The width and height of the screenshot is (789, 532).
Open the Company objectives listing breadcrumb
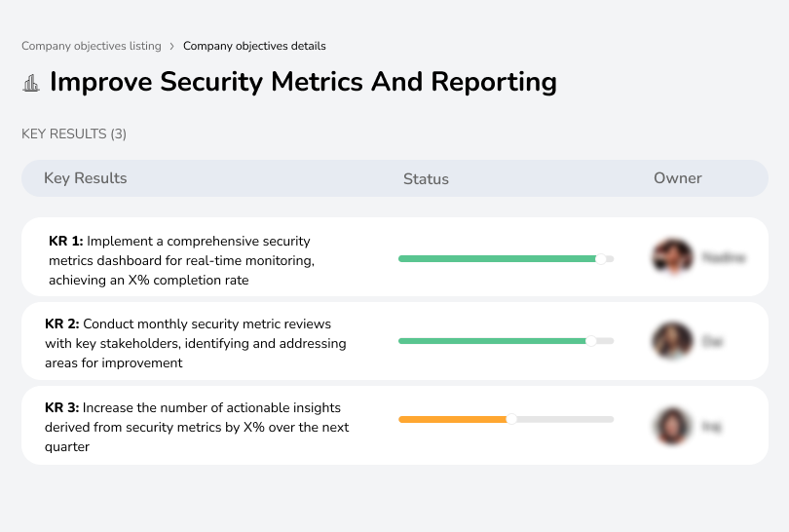pyautogui.click(x=92, y=46)
